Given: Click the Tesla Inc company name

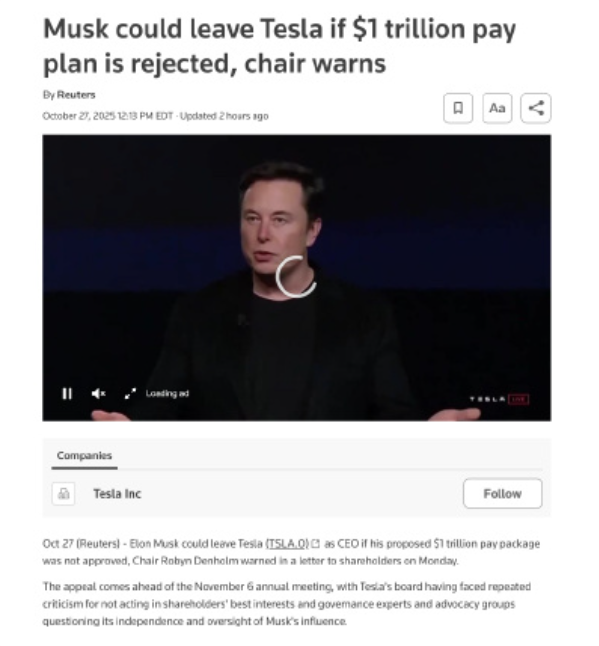Looking at the screenshot, I should pyautogui.click(x=117, y=494).
